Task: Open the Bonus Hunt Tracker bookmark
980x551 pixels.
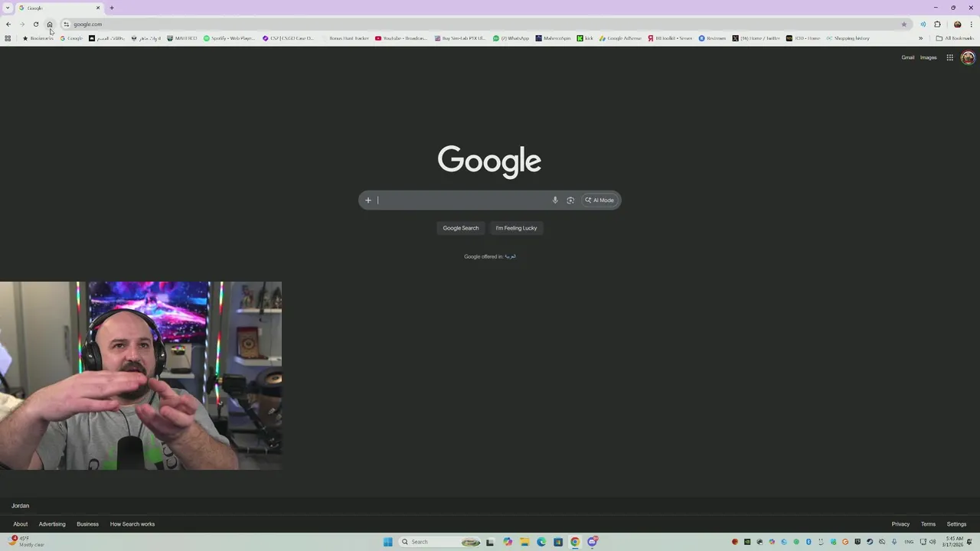Action: tap(345, 38)
